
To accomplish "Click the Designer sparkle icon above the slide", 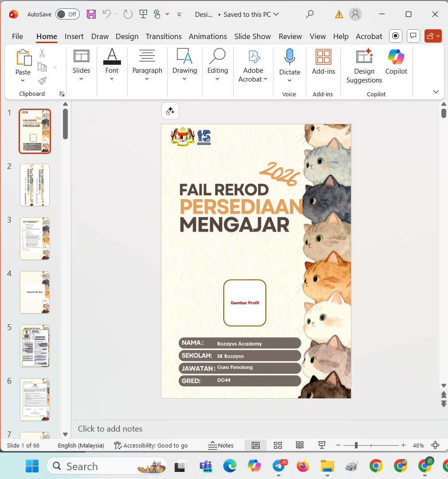I will 170,111.
